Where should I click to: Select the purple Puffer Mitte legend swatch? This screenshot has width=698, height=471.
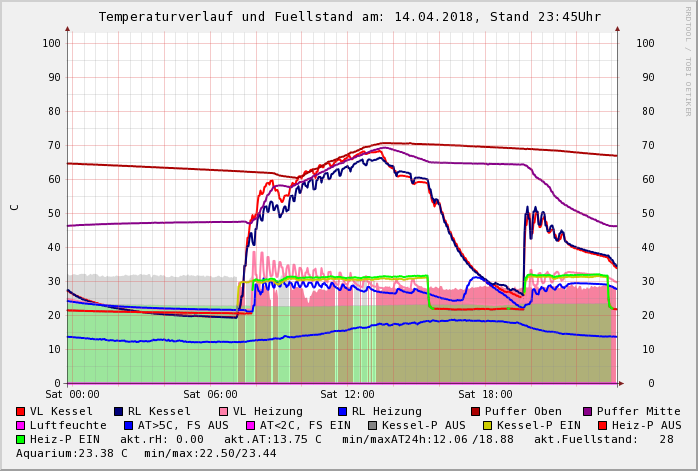(x=588, y=411)
